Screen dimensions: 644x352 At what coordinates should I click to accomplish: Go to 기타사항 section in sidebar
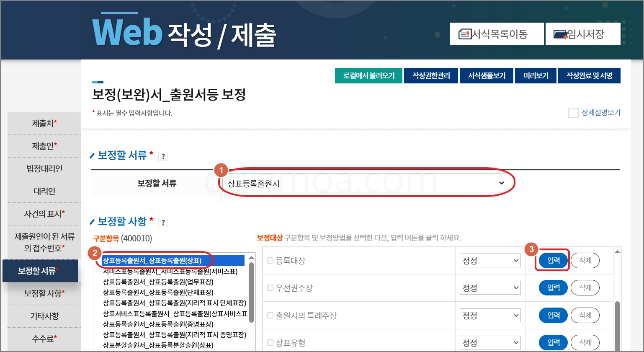click(44, 316)
